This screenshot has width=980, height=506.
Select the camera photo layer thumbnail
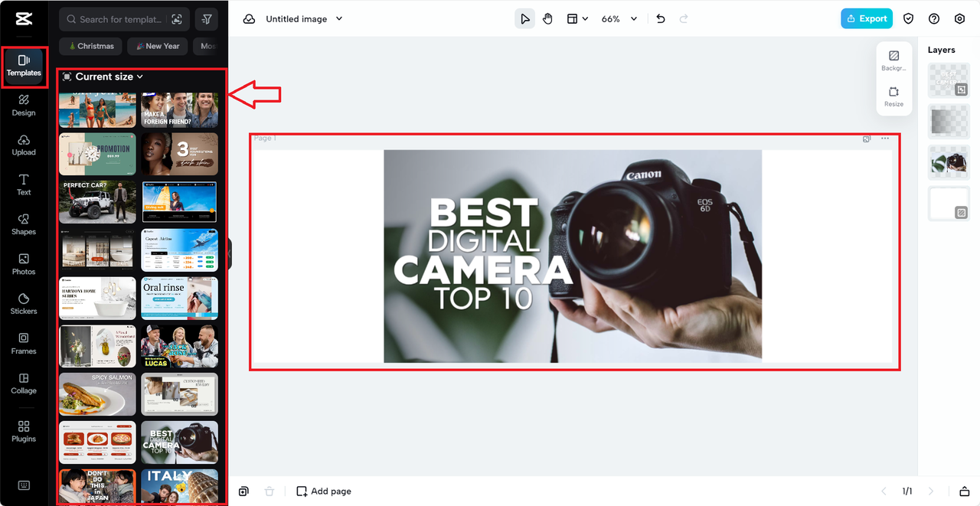click(x=949, y=162)
